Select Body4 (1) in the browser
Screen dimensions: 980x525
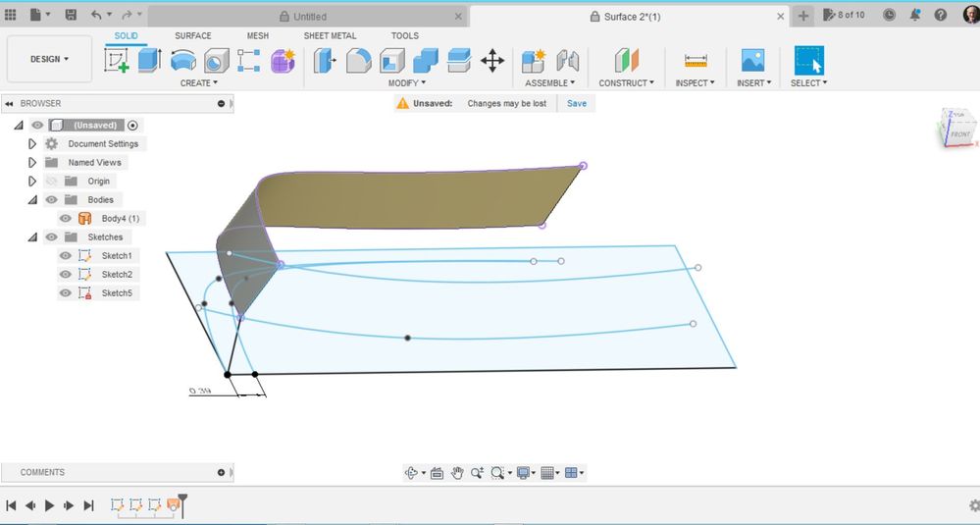click(x=120, y=219)
